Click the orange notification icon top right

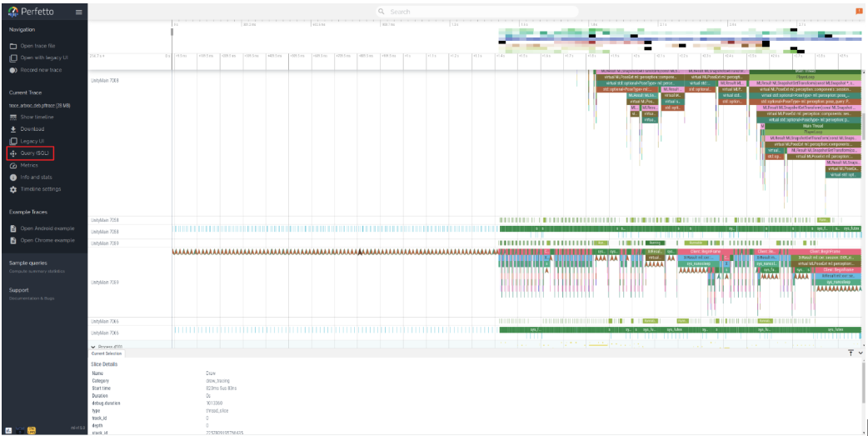(859, 11)
